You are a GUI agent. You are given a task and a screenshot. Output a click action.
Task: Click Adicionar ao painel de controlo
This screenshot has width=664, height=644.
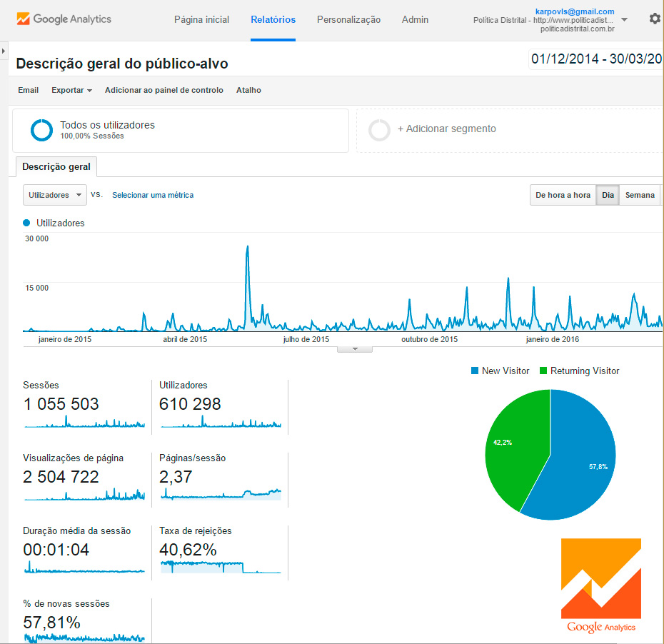164,91
